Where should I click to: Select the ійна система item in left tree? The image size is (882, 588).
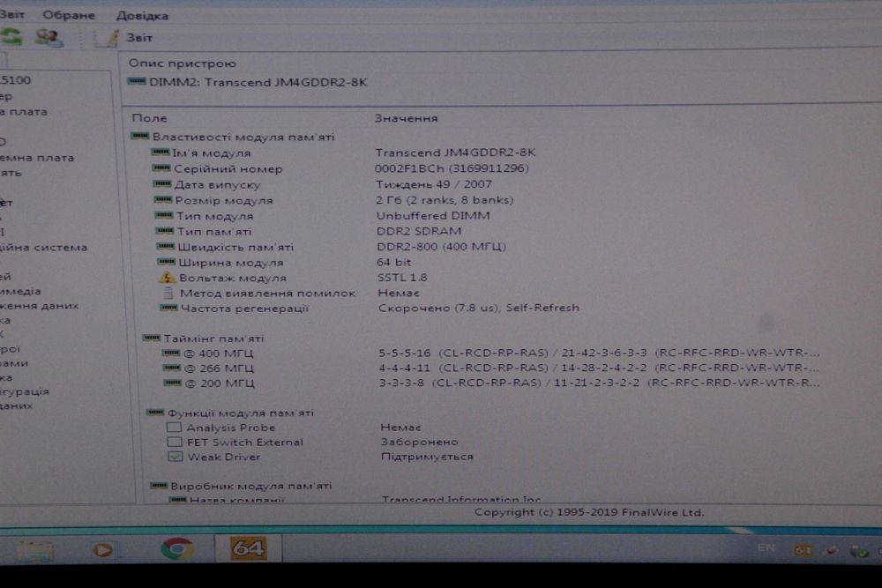pos(44,247)
